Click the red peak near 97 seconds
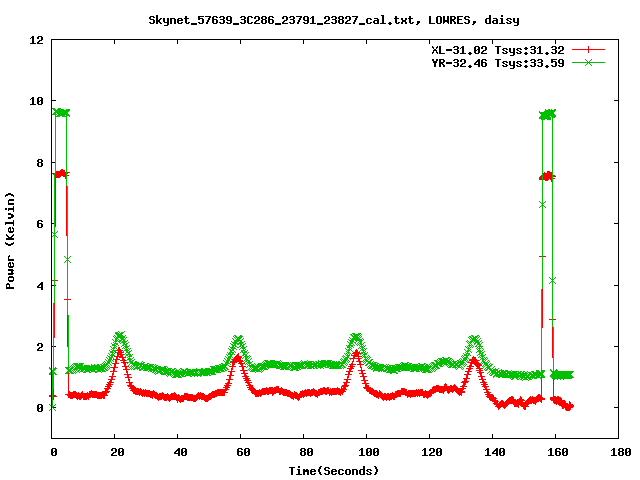The width and height of the screenshot is (640, 480). tap(356, 353)
